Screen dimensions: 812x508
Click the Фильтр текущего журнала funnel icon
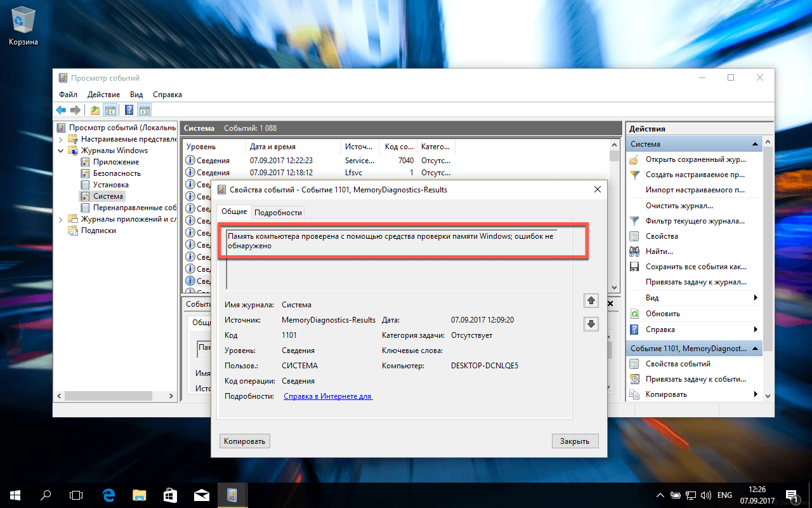(634, 221)
